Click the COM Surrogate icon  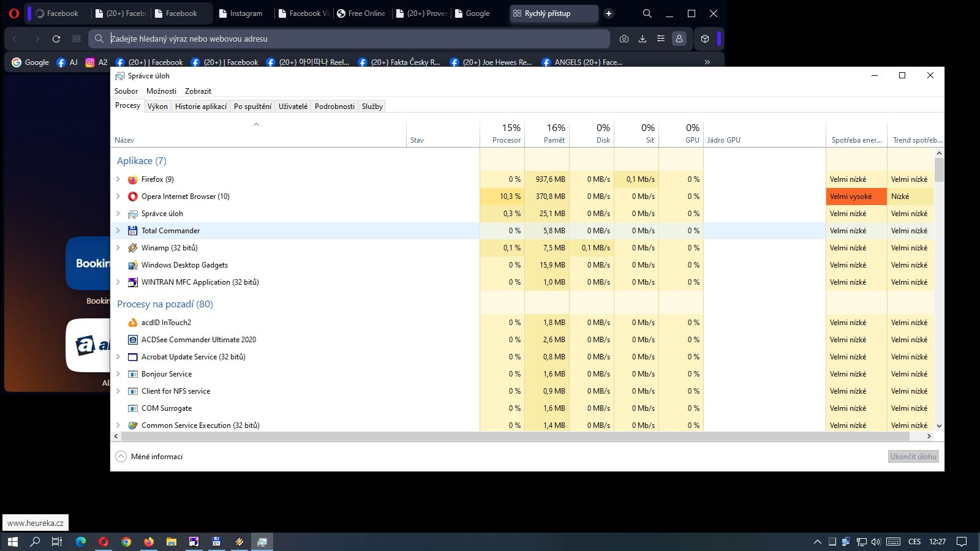pyautogui.click(x=132, y=408)
